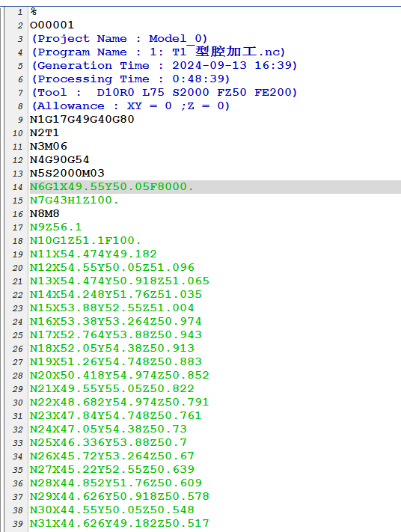The height and width of the screenshot is (532, 401).
Task: Select line N25X46.336Y53.88Z50.7
Action: 108,442
